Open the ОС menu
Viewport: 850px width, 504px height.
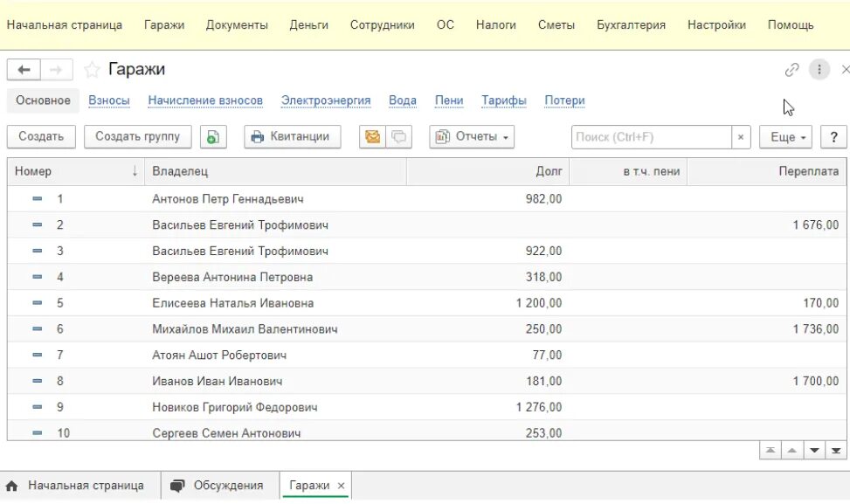(445, 25)
